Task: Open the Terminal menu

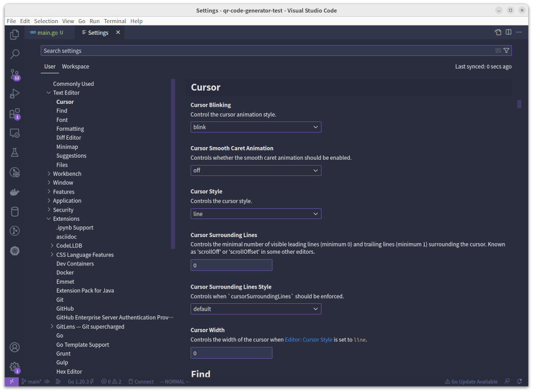Action: (115, 21)
